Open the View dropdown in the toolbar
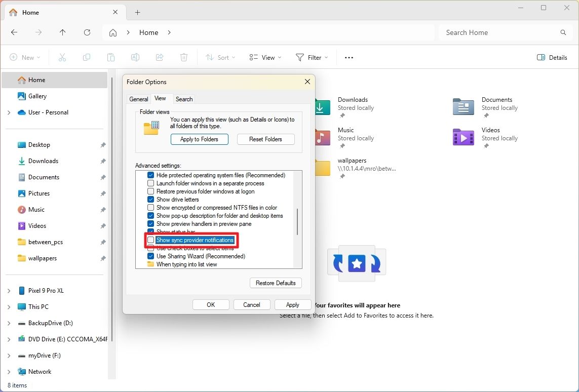Screen dimensions: 579x392 pyautogui.click(x=264, y=57)
